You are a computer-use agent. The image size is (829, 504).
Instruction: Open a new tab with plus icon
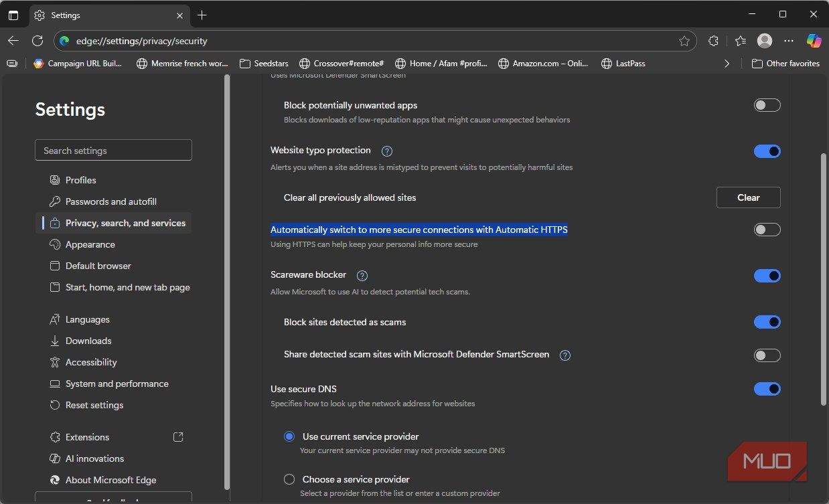click(x=202, y=15)
